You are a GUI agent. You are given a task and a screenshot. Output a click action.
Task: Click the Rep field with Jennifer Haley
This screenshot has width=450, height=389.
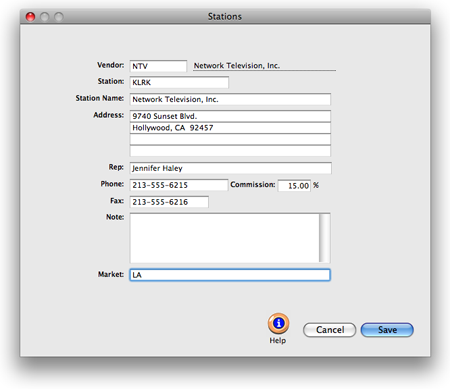[x=230, y=168]
